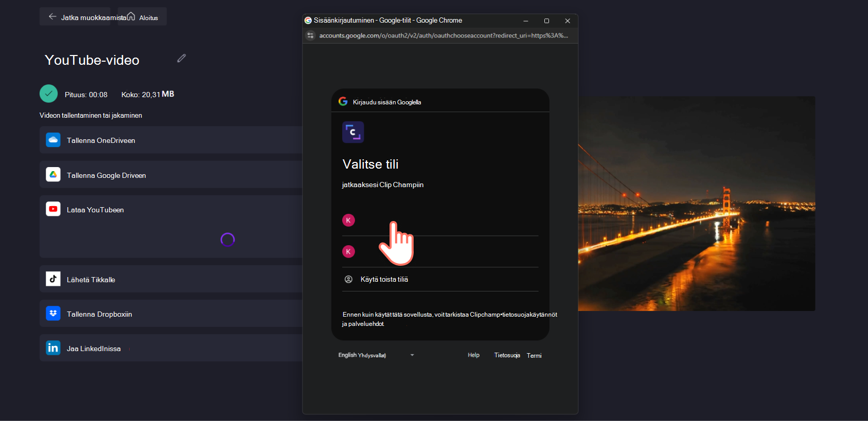Click the Valitse tili heading
This screenshot has height=421, width=868.
pos(370,164)
